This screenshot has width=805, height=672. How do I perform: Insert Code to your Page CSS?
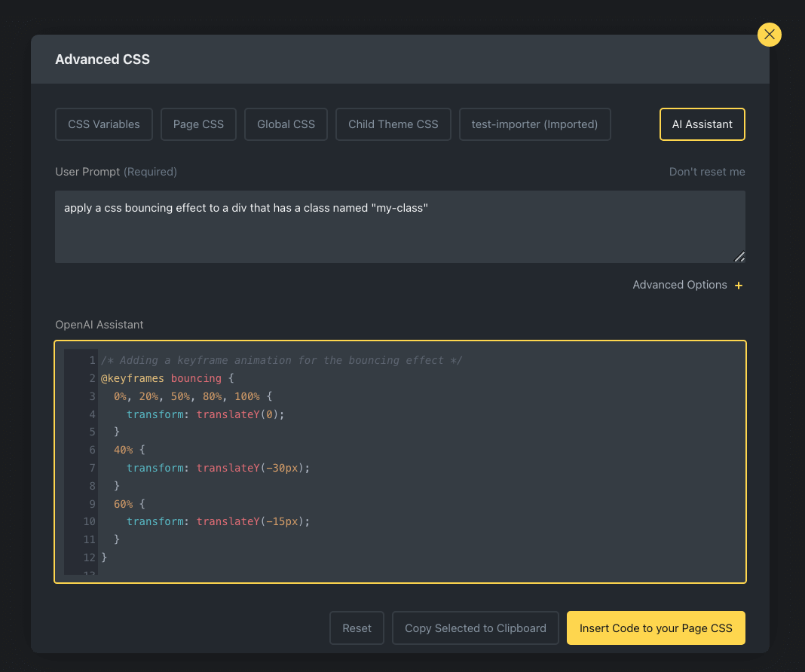[655, 628]
